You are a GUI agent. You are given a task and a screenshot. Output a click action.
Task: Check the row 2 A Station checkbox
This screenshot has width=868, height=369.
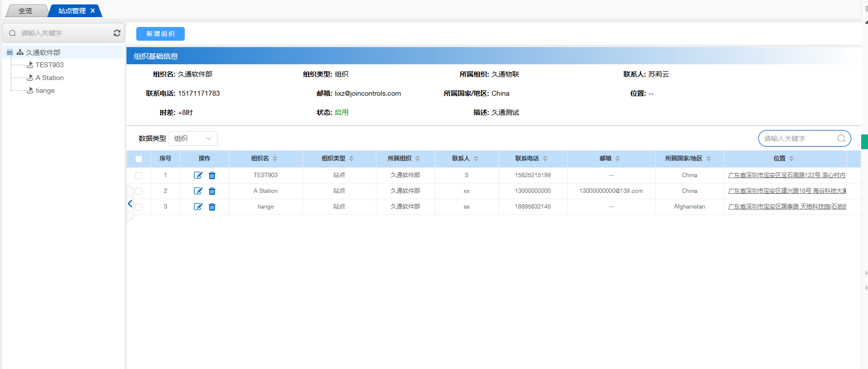(139, 191)
